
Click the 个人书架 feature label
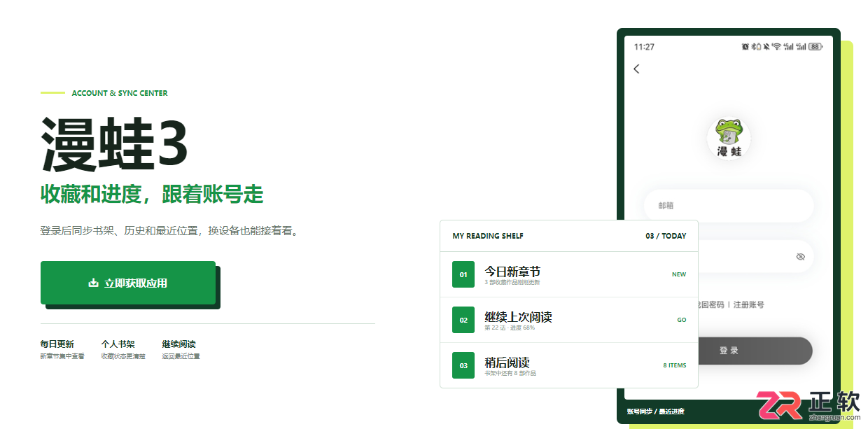(118, 344)
